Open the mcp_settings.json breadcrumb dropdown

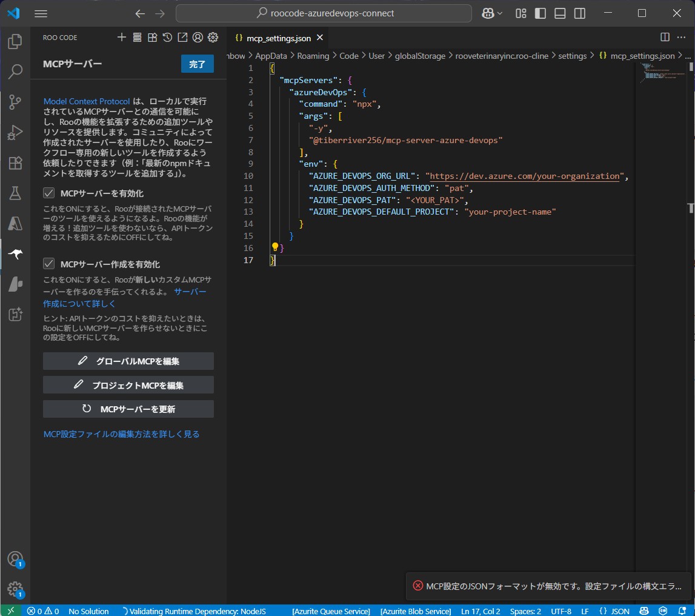[637, 56]
